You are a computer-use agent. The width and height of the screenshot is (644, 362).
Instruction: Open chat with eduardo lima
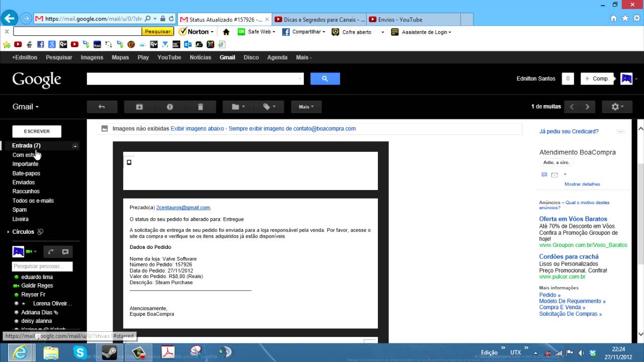tap(37, 277)
